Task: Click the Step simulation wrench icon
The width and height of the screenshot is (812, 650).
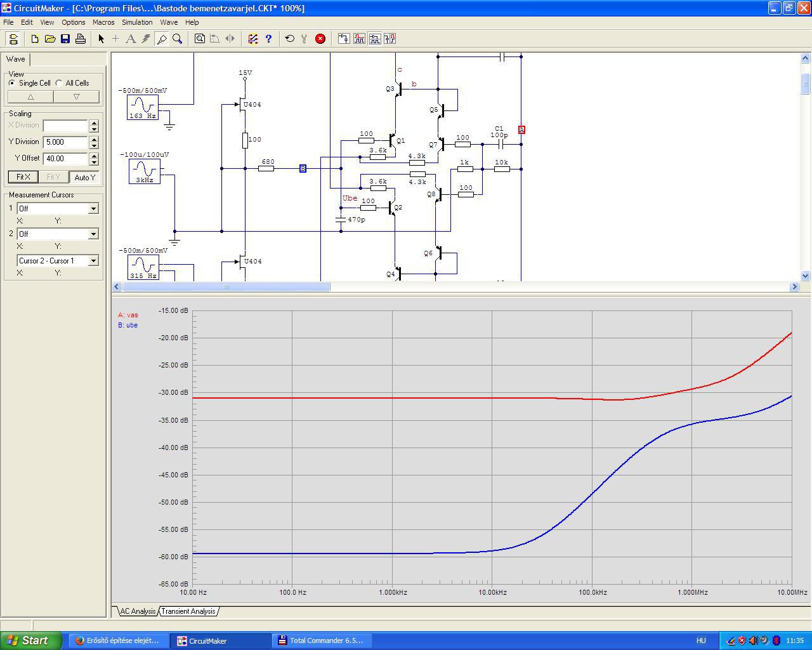Action: [304, 39]
